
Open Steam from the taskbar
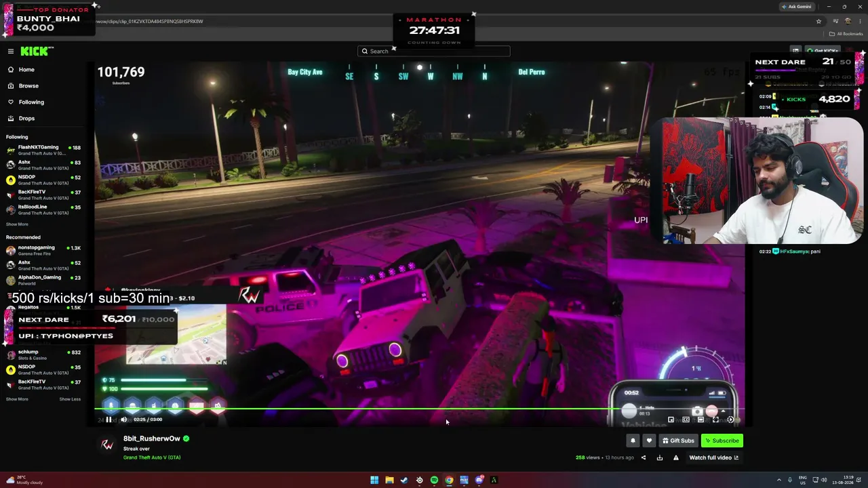(404, 480)
